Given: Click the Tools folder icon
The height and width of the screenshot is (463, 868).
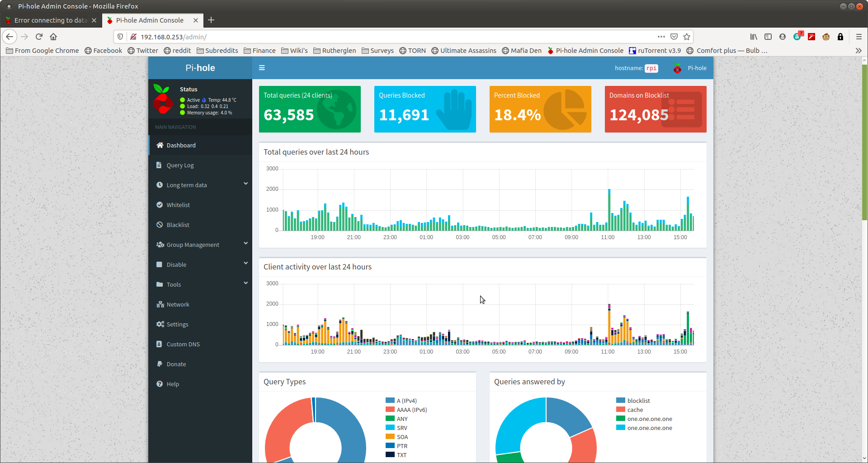Looking at the screenshot, I should point(160,284).
